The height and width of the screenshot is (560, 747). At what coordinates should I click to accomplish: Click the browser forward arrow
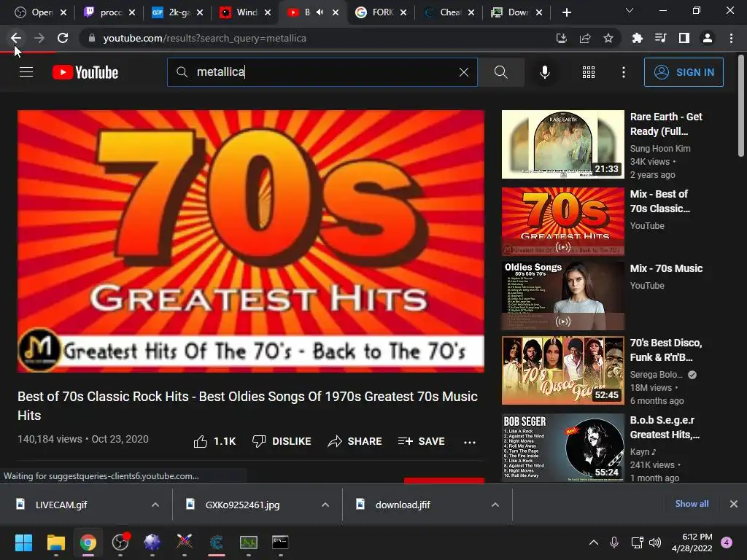pyautogui.click(x=39, y=38)
